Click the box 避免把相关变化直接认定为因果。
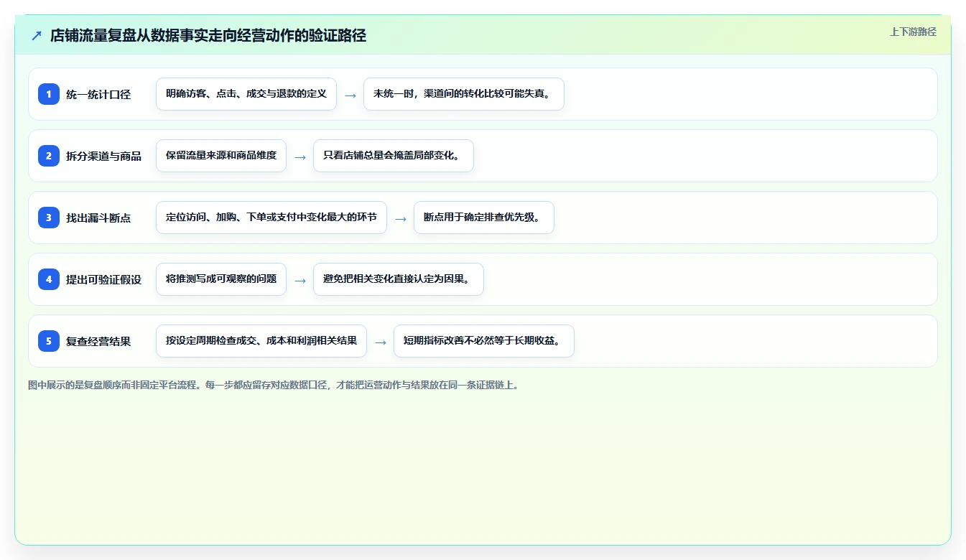This screenshot has width=966, height=560. point(399,279)
